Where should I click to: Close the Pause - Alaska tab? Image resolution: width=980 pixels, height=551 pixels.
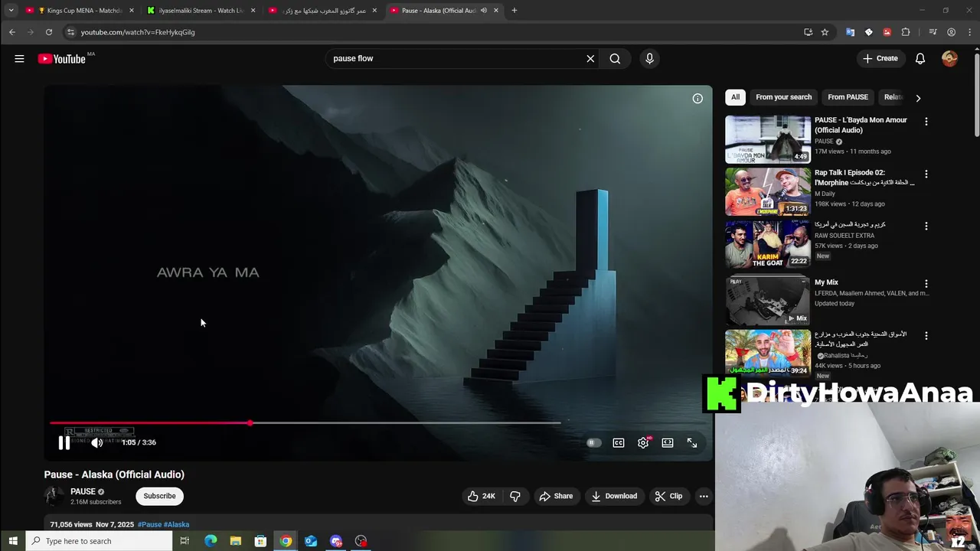[496, 11]
